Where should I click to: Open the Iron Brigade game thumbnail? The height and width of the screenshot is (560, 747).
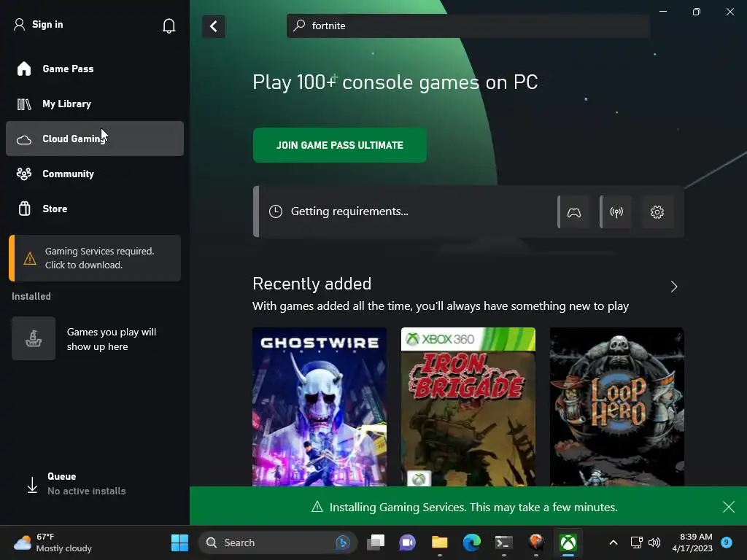468,407
